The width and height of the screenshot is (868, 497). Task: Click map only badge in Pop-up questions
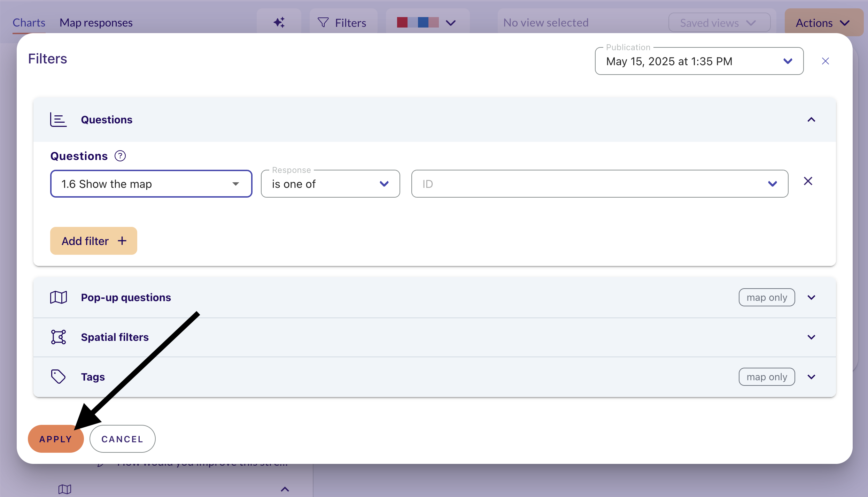pyautogui.click(x=767, y=297)
